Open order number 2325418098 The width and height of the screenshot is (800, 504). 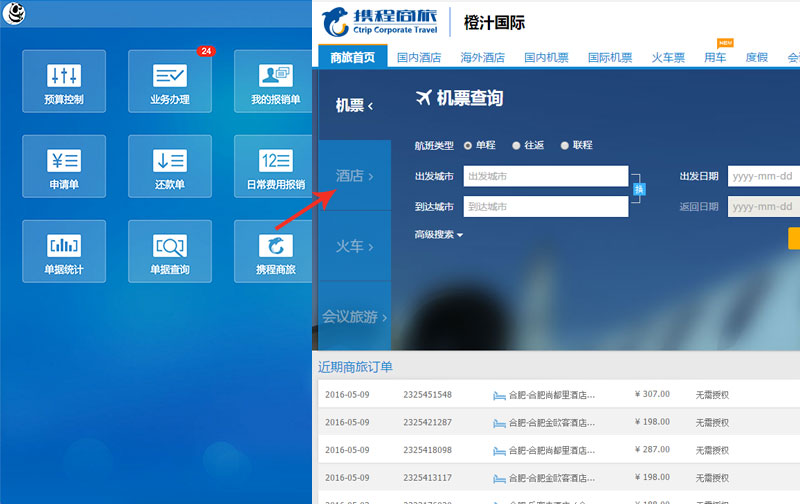point(428,450)
